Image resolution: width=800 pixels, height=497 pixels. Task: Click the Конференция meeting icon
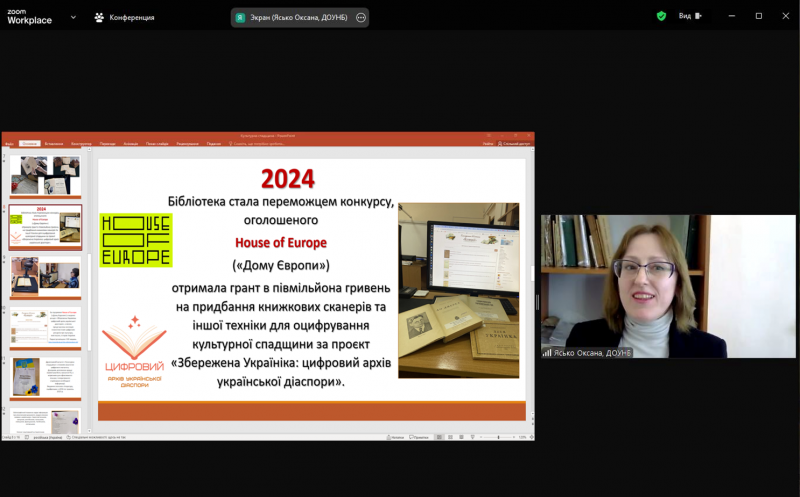(99, 17)
